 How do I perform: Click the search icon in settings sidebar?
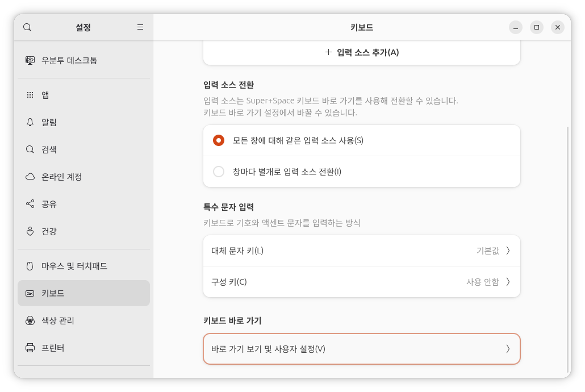coord(27,27)
